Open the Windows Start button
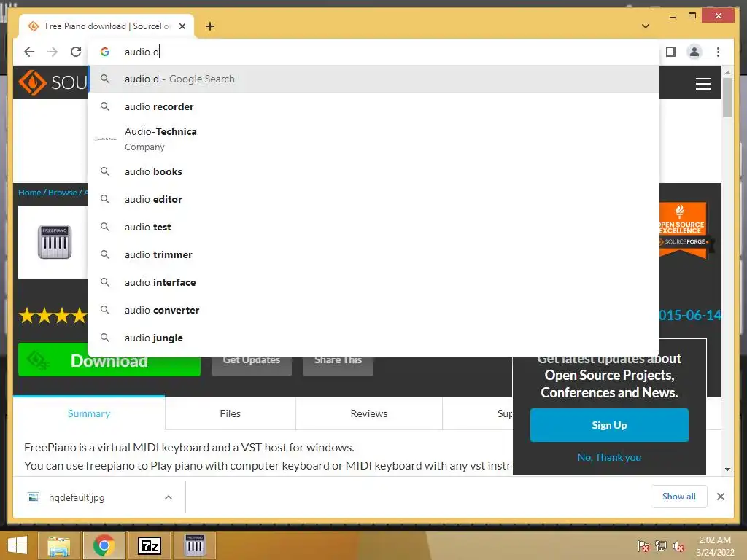Screen dimensions: 747x560 pos(18,545)
